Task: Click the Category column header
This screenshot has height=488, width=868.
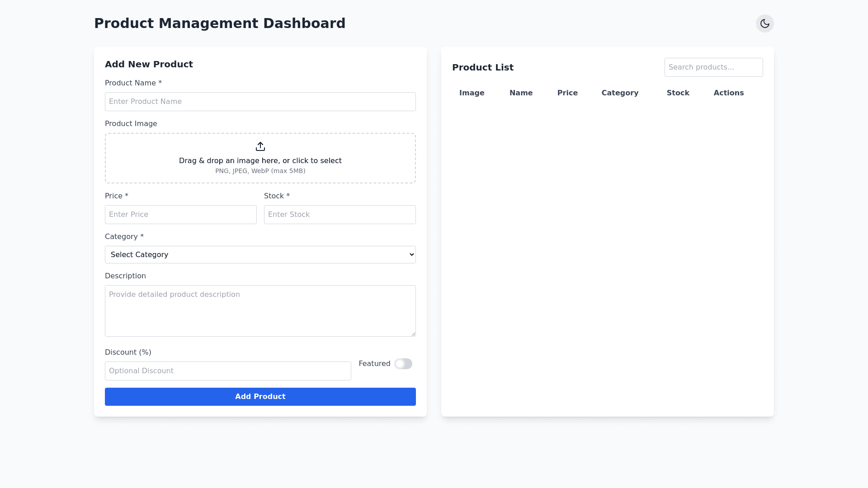Action: pyautogui.click(x=620, y=93)
